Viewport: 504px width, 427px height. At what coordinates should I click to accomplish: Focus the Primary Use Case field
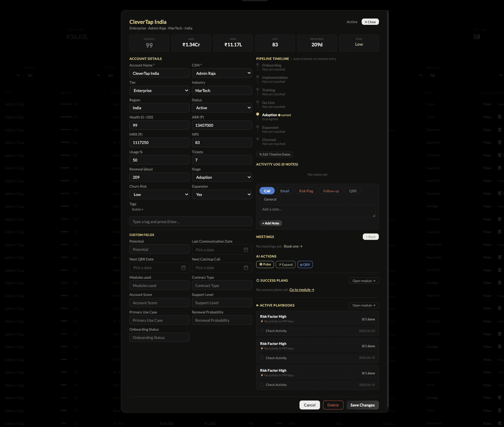click(x=160, y=320)
